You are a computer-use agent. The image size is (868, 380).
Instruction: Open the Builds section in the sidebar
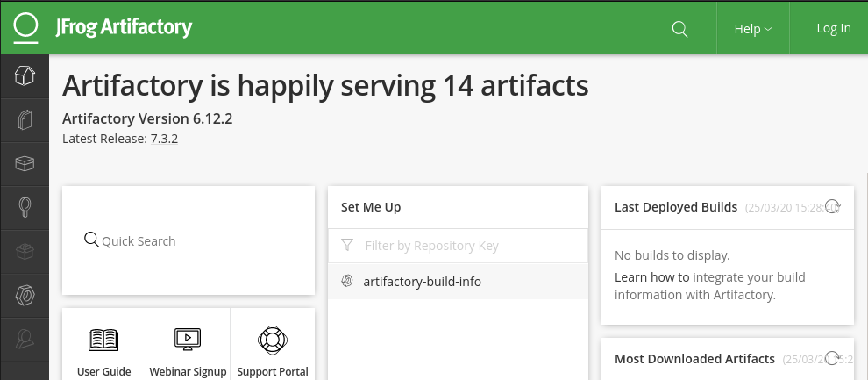25,252
